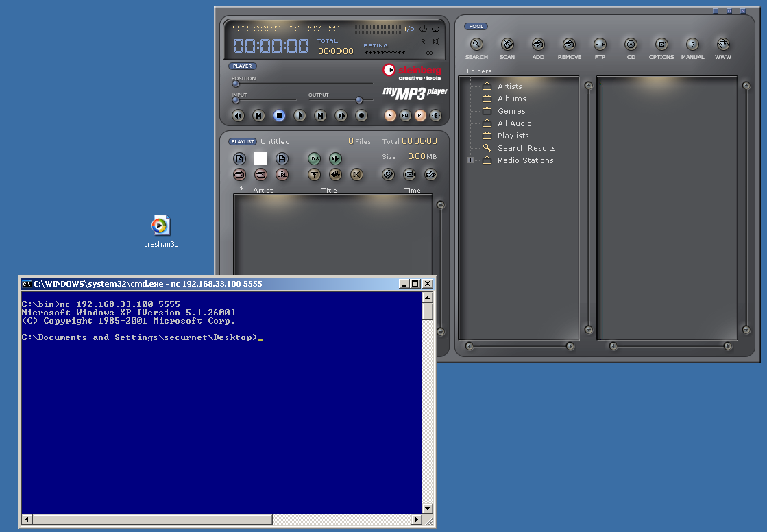The width and height of the screenshot is (767, 532).
Task: Toggle the LST list view button
Action: tap(390, 115)
